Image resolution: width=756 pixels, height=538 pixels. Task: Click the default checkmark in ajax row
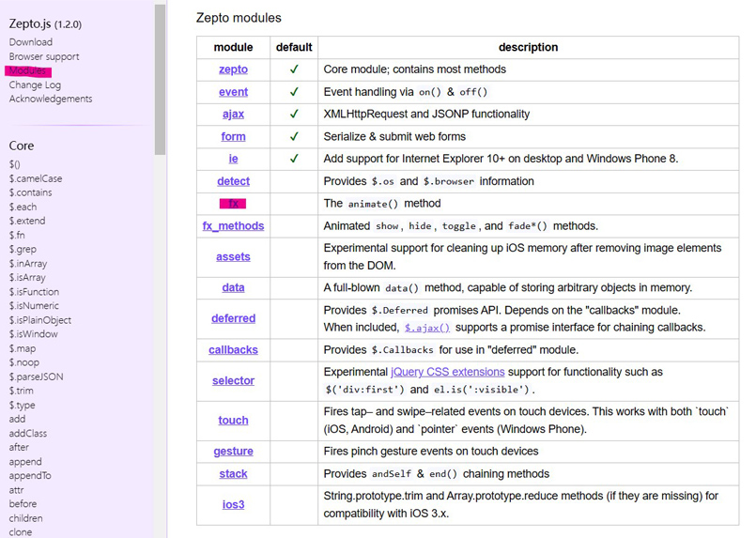coord(294,115)
